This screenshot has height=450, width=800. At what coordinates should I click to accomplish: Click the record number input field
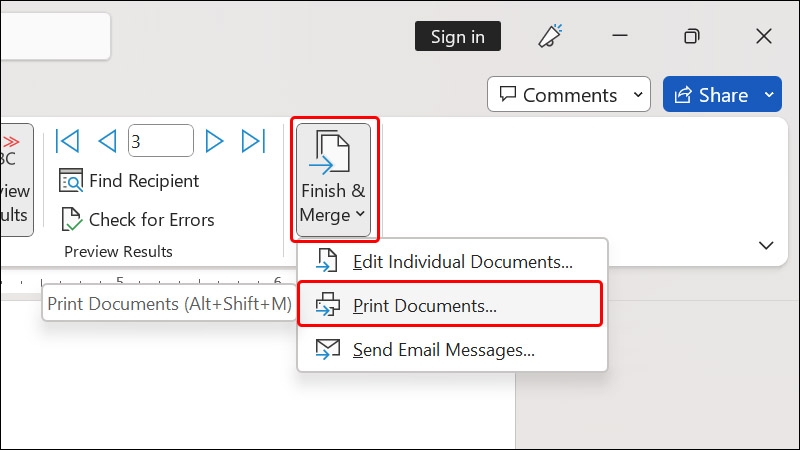coord(161,141)
